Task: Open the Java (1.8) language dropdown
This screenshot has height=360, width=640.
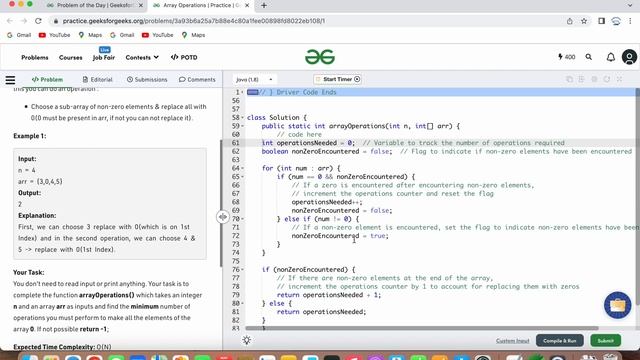Action: [x=254, y=79]
